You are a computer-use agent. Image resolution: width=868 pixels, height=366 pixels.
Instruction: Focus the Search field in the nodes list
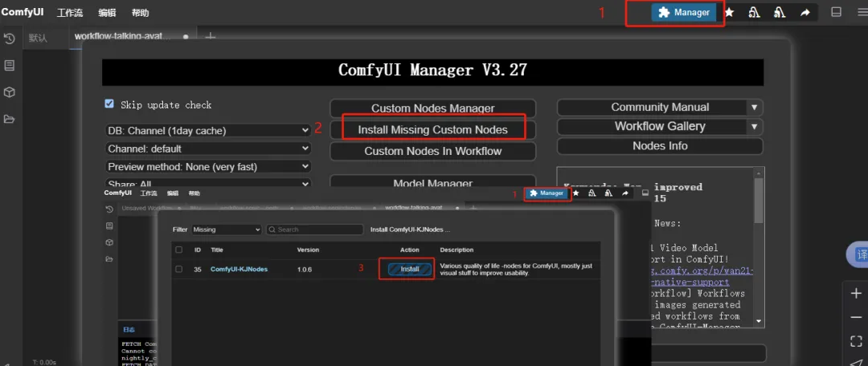[314, 230]
